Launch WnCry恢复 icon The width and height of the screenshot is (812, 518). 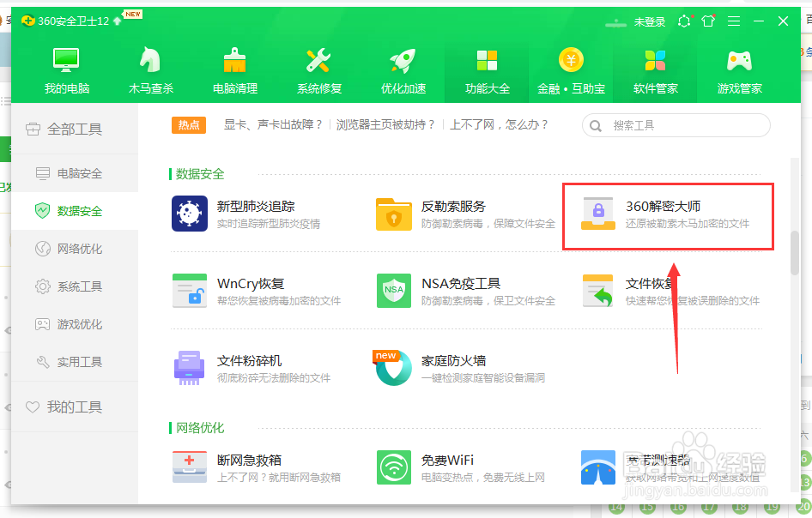[190, 291]
